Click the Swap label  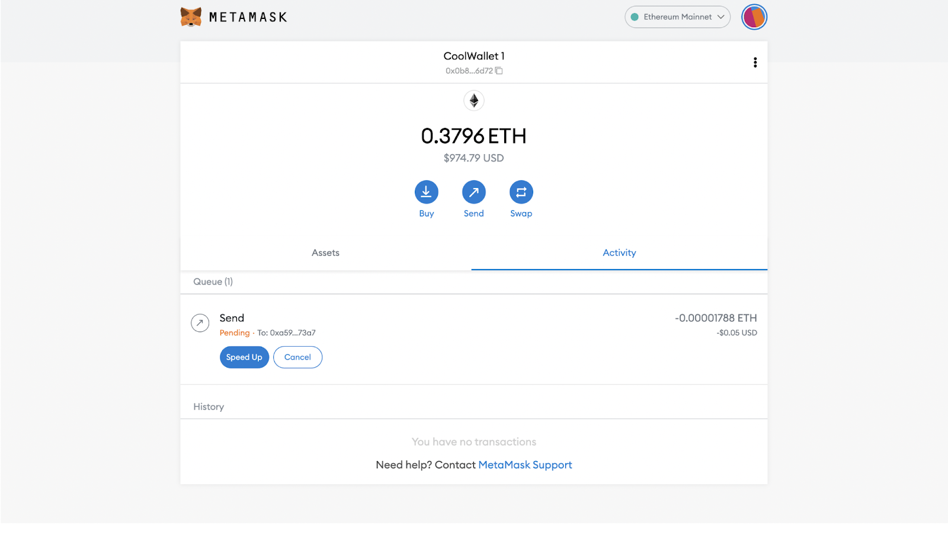521,214
